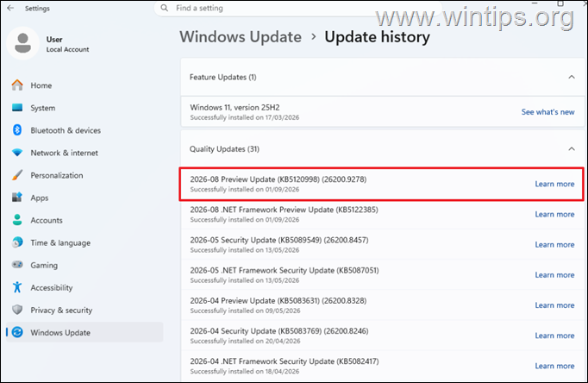Click Learn more for KB5082417
588x383 pixels.
click(554, 366)
